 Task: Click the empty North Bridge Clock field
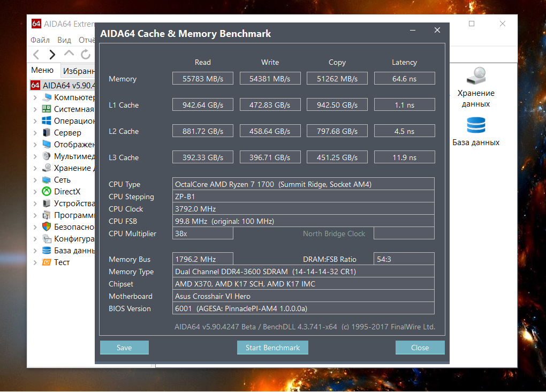click(x=404, y=233)
